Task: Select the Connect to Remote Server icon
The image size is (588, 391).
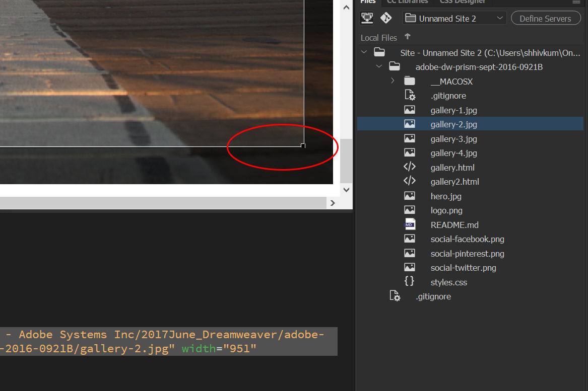Action: click(x=367, y=18)
